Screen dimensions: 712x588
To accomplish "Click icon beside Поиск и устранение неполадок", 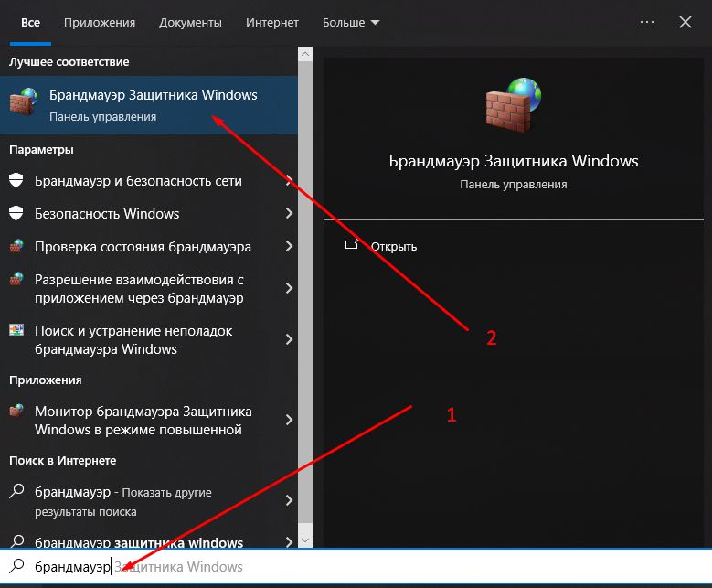I will point(16,330).
